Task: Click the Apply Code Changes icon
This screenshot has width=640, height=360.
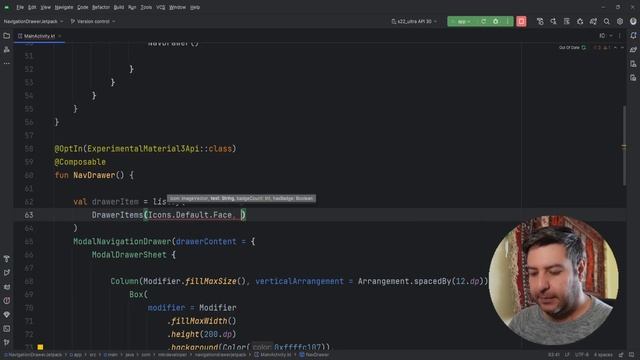Action: 553,21
